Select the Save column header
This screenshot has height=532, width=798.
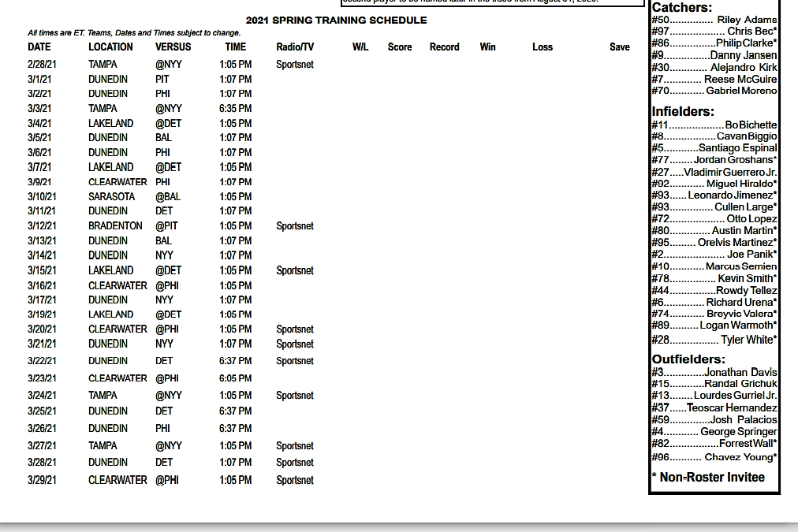pos(619,47)
